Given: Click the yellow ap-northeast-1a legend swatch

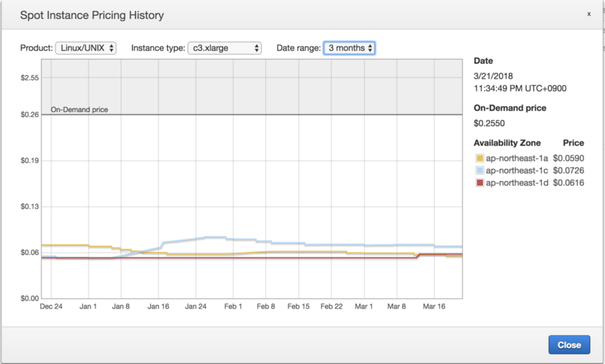Looking at the screenshot, I should 480,158.
